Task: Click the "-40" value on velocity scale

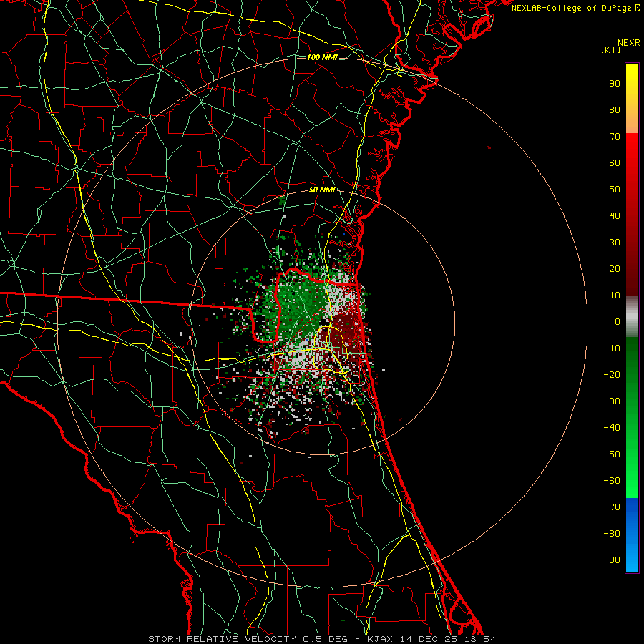Action: click(x=612, y=428)
